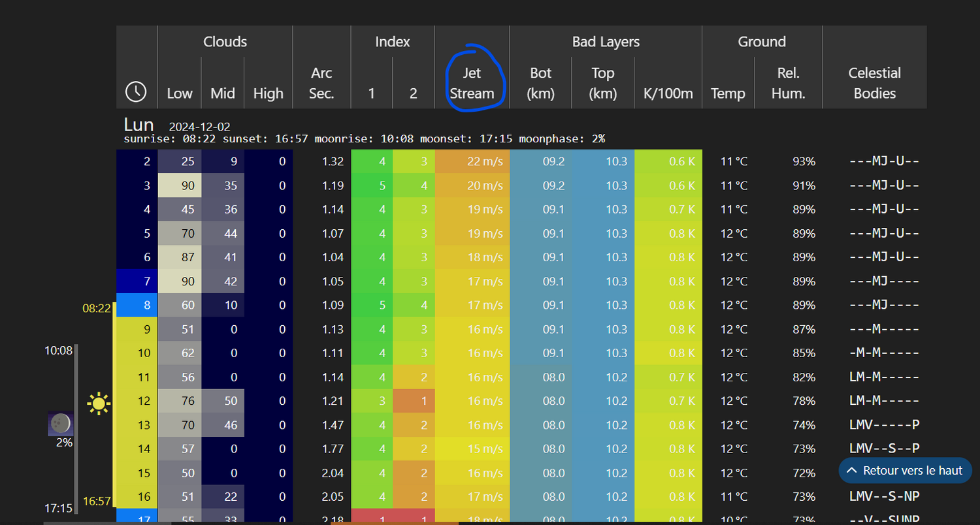Select the Rel. Hum. column header
The width and height of the screenshot is (980, 525).
tap(789, 83)
